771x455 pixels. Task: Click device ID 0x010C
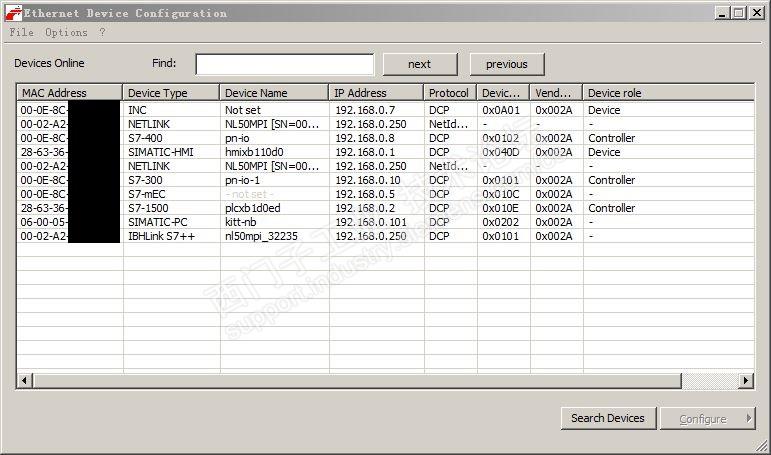coord(501,194)
